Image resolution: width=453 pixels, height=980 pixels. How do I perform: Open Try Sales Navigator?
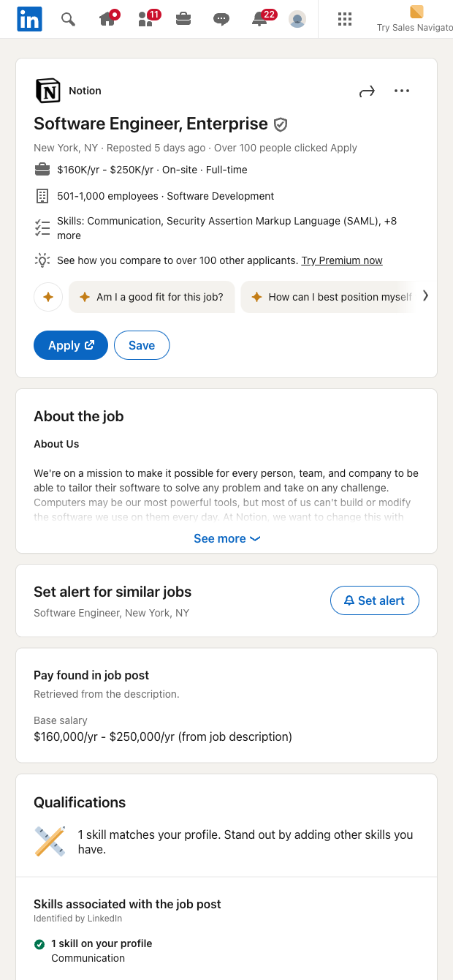(x=416, y=19)
